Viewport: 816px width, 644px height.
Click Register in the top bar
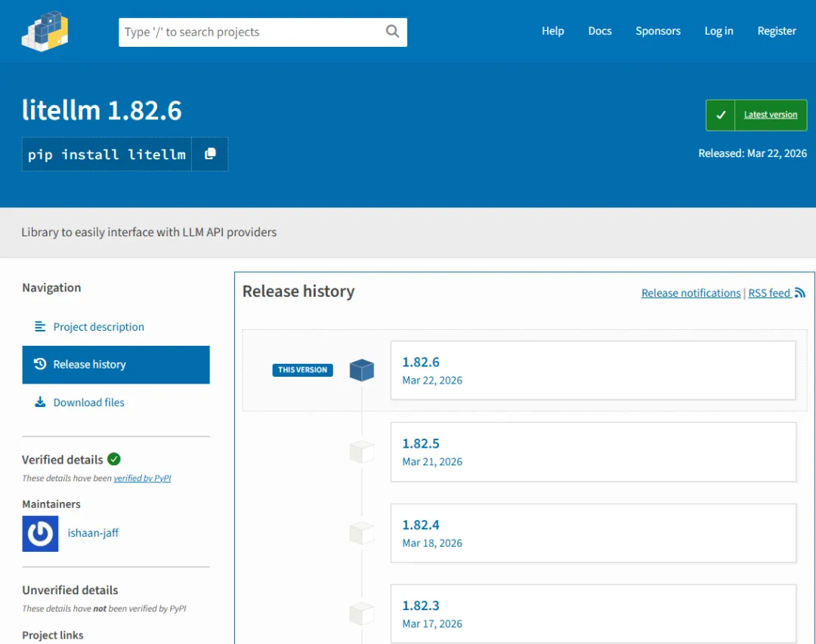(777, 31)
